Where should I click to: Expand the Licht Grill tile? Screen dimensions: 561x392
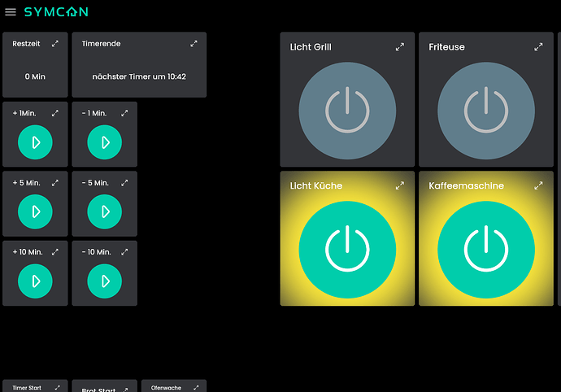click(400, 47)
